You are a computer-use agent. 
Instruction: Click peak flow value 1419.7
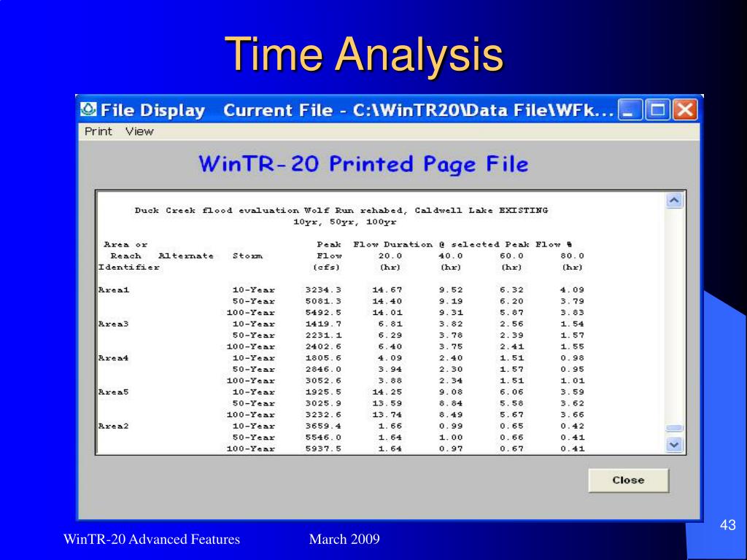point(323,324)
